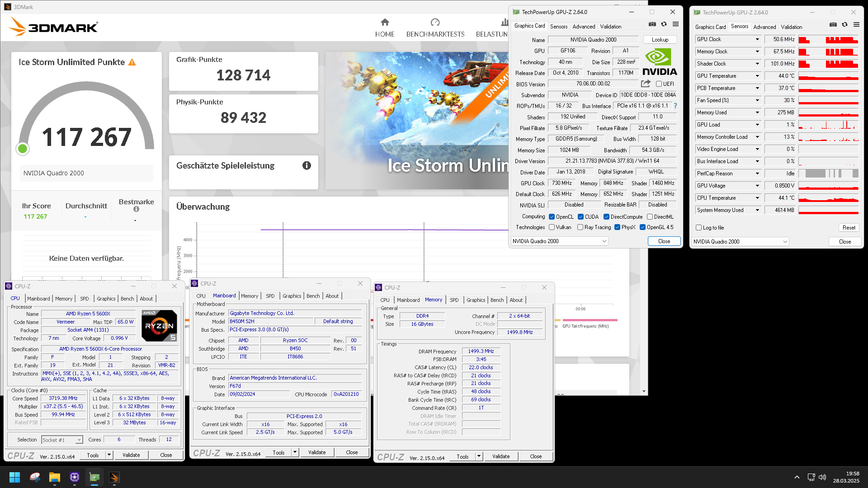Toggle the OpenCL checkbox
Image resolution: width=868 pixels, height=488 pixels.
[x=552, y=217]
